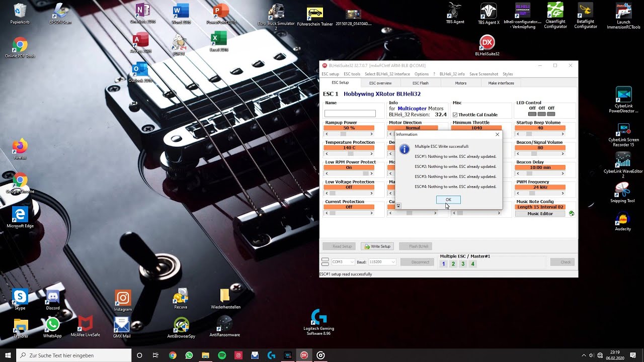Click the blue information icon in the dialog
The width and height of the screenshot is (644, 362).
[x=404, y=149]
